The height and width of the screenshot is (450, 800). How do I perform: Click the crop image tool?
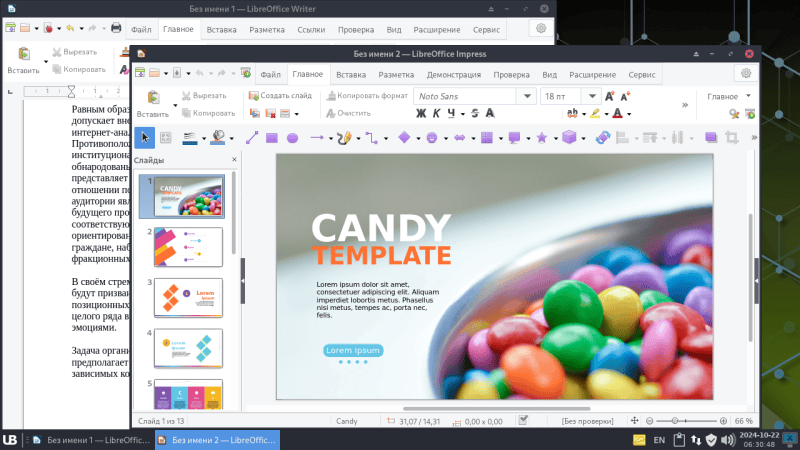[x=732, y=137]
